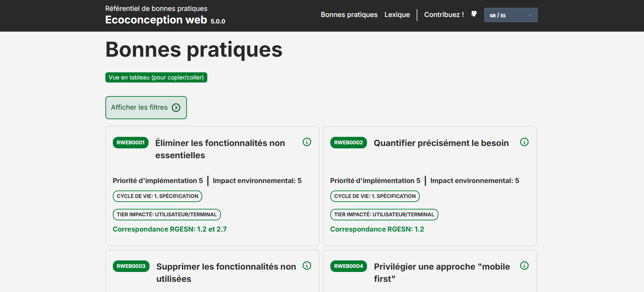This screenshot has height=292, width=644.
Task: Click info icon beside Quantifier précisément le besoin
Action: [x=524, y=142]
